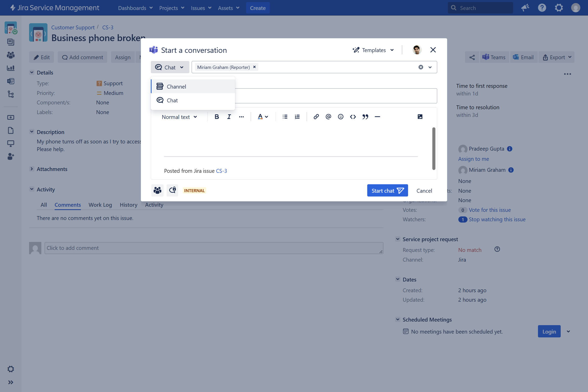
Task: Click the message editor scrollbar
Action: click(434, 148)
